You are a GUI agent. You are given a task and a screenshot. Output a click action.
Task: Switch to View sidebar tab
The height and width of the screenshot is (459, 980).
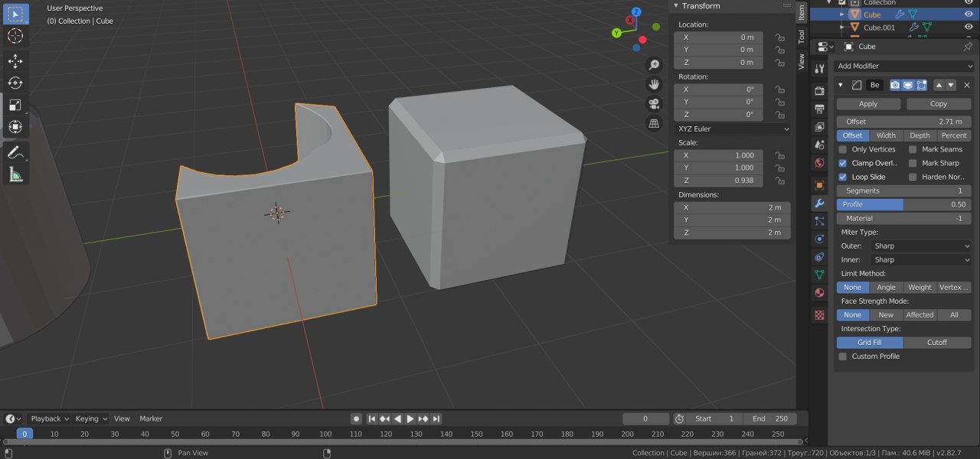[x=802, y=62]
